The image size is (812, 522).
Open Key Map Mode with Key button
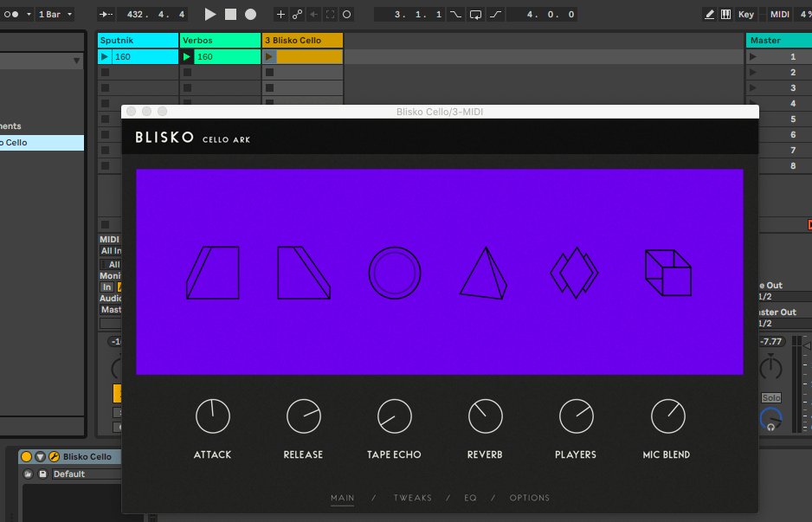click(x=745, y=15)
